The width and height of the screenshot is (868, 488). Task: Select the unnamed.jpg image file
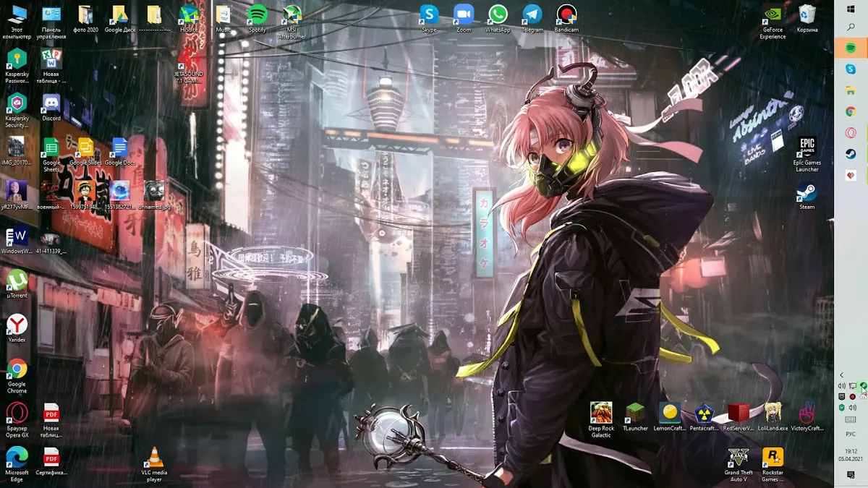pos(154,195)
